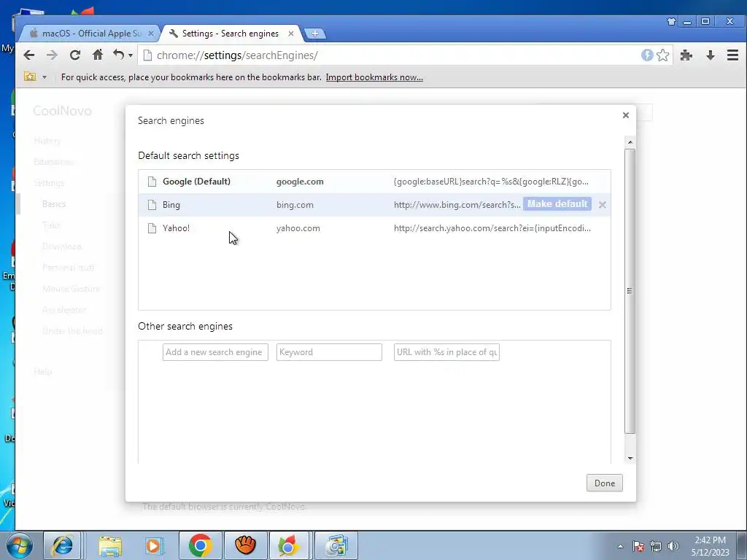This screenshot has height=560, width=747.
Task: Click the Bing search URL text
Action: click(x=457, y=205)
